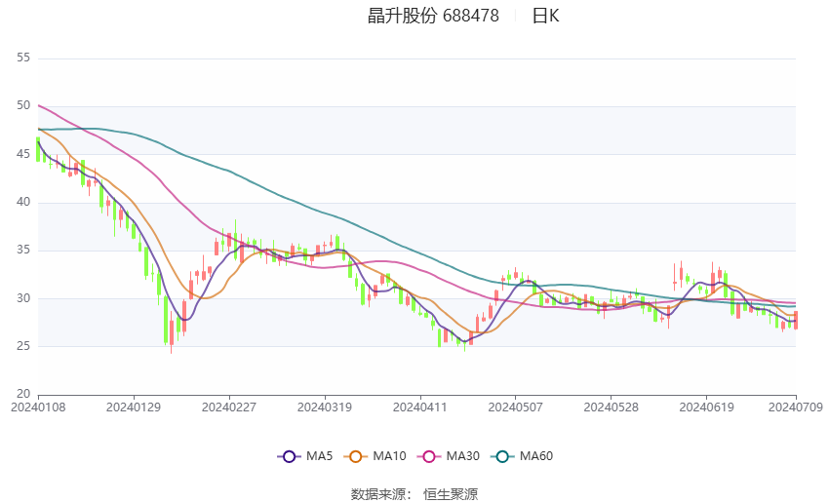Click the chart title 晶升股份 688478

point(433,16)
